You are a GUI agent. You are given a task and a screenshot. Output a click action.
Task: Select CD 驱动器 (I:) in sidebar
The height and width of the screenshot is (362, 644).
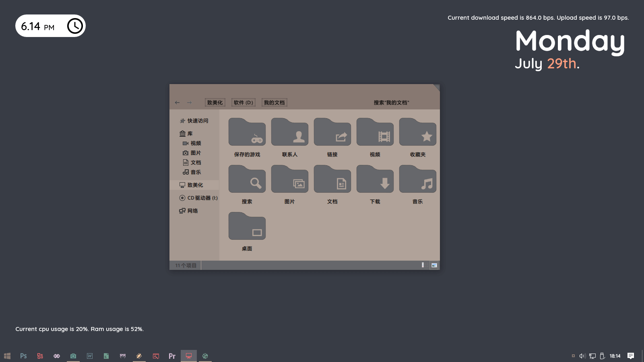pos(202,198)
